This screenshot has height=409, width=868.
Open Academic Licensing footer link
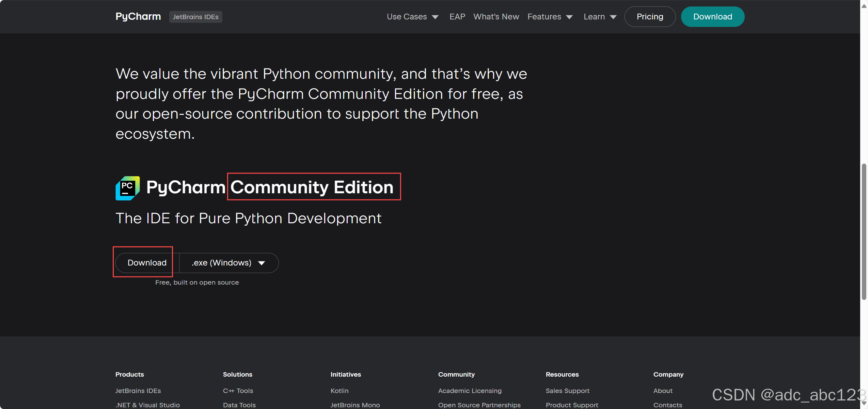pyautogui.click(x=470, y=391)
